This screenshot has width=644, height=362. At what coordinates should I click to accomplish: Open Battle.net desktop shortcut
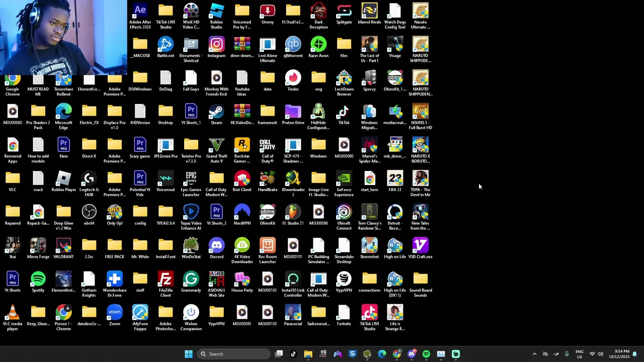166,47
